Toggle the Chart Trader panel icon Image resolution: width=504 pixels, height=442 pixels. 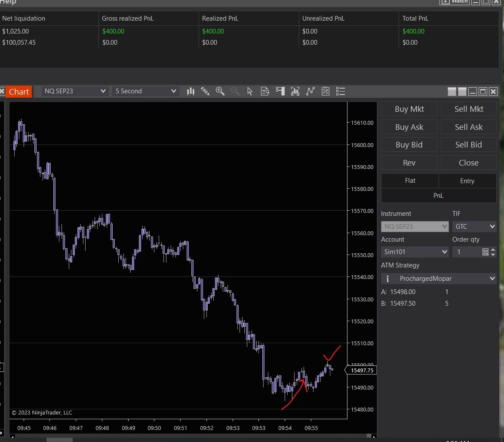click(x=280, y=91)
